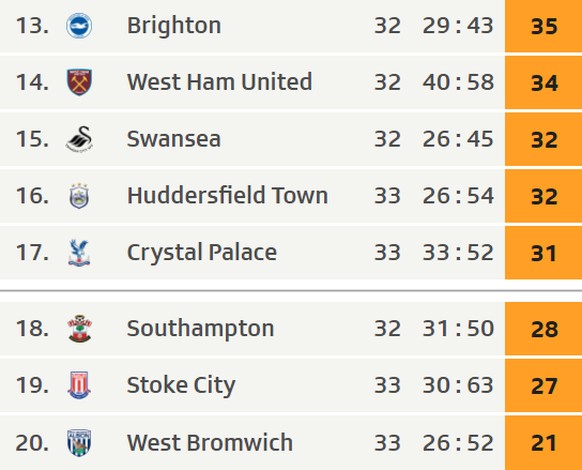
Task: Open the Huddersfield Town team link
Action: (x=228, y=195)
